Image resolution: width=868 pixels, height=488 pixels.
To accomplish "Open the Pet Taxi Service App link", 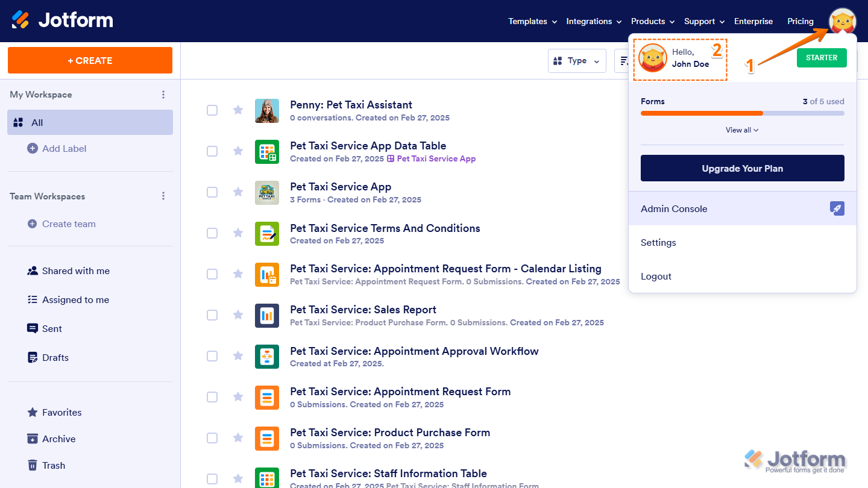I will [435, 159].
